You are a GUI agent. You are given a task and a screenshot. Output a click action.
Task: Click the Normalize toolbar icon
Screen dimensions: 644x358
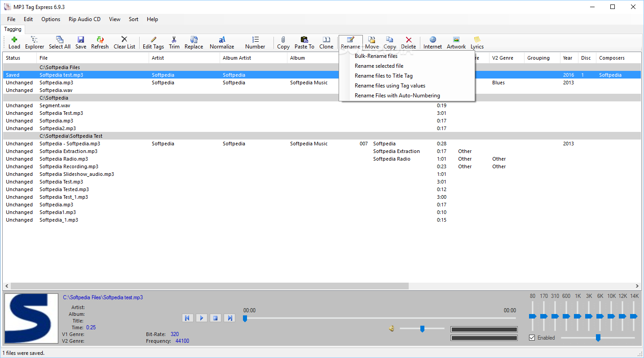pos(222,43)
